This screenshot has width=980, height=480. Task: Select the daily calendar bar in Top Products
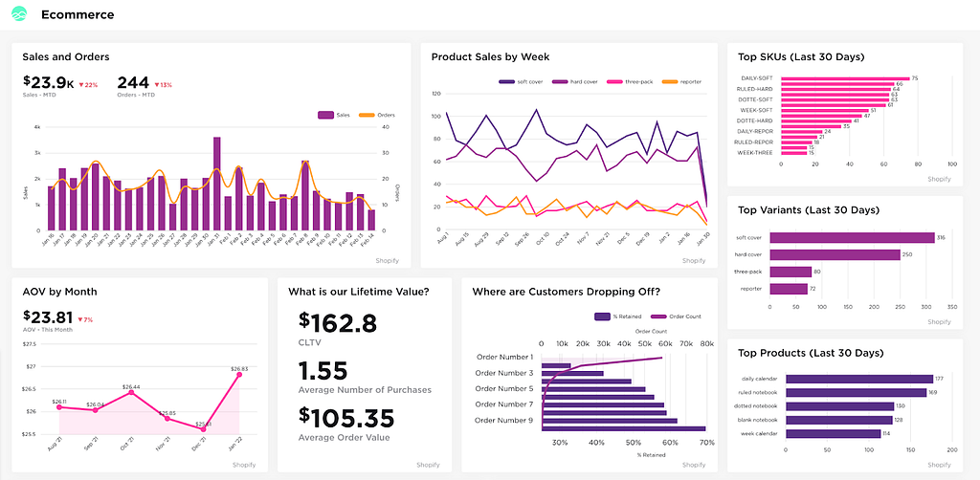coord(859,379)
